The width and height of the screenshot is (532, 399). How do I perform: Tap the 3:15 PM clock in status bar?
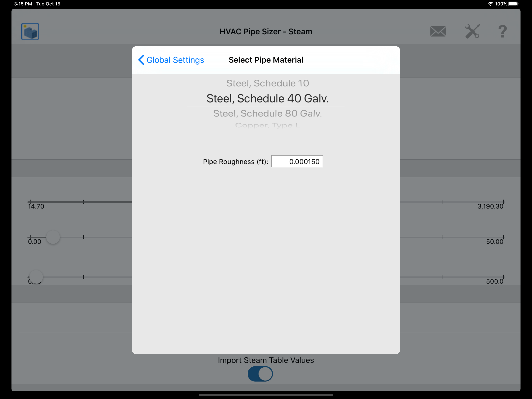23,4
